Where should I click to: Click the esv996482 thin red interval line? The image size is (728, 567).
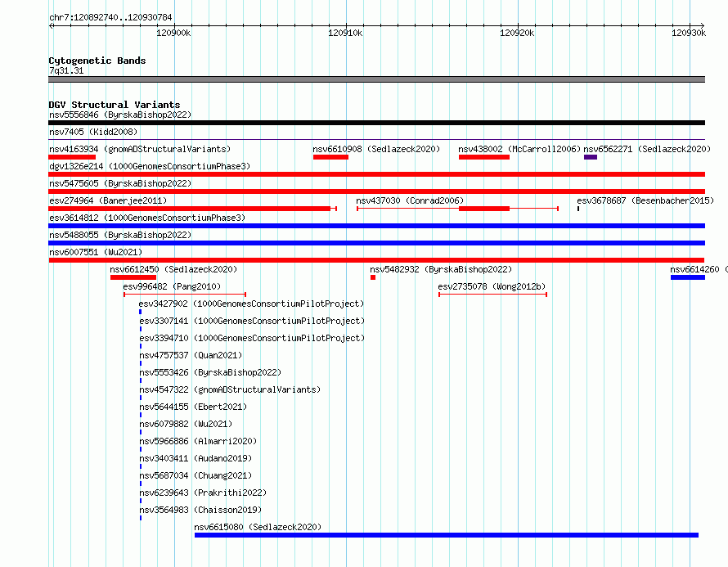click(185, 295)
